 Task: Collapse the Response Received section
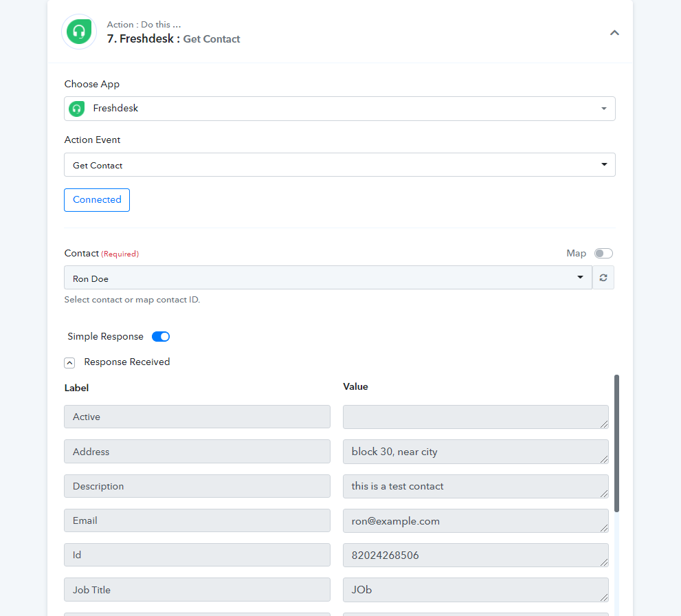point(69,363)
